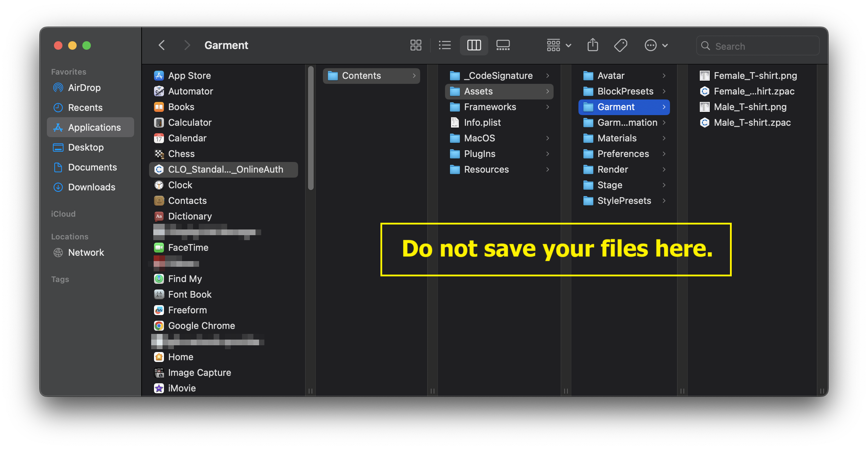Switch to column view

pos(474,45)
